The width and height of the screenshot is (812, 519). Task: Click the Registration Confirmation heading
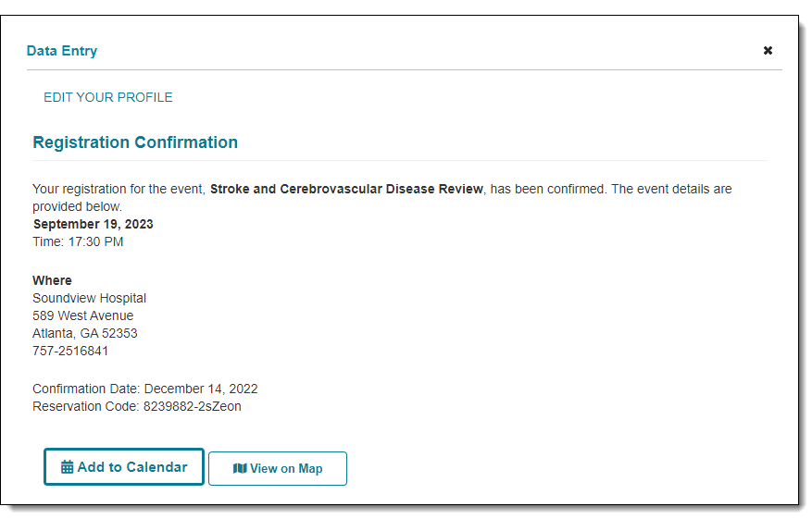pos(135,142)
